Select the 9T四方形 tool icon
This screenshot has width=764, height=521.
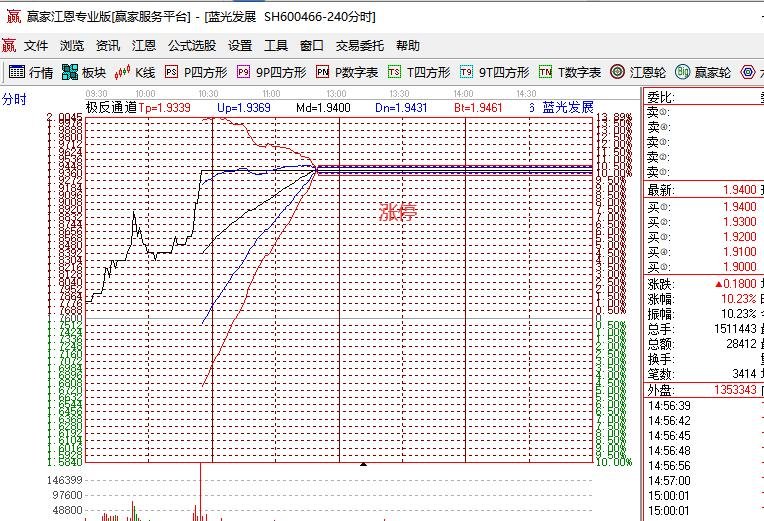tap(466, 72)
